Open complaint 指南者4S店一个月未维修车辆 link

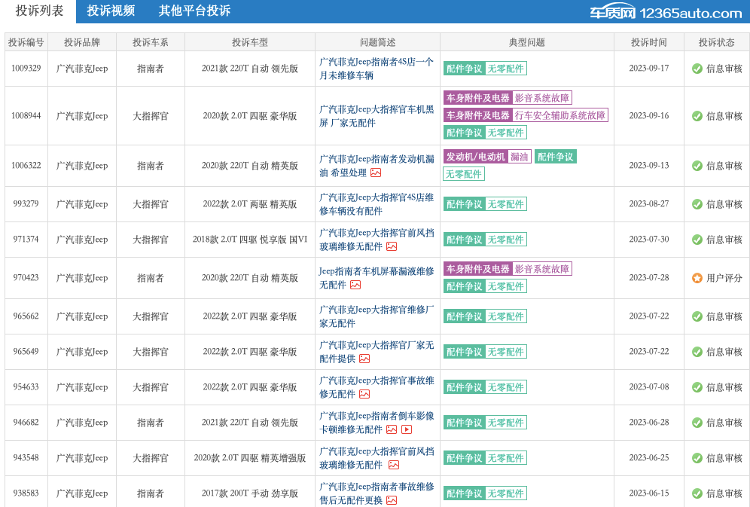pyautogui.click(x=376, y=68)
